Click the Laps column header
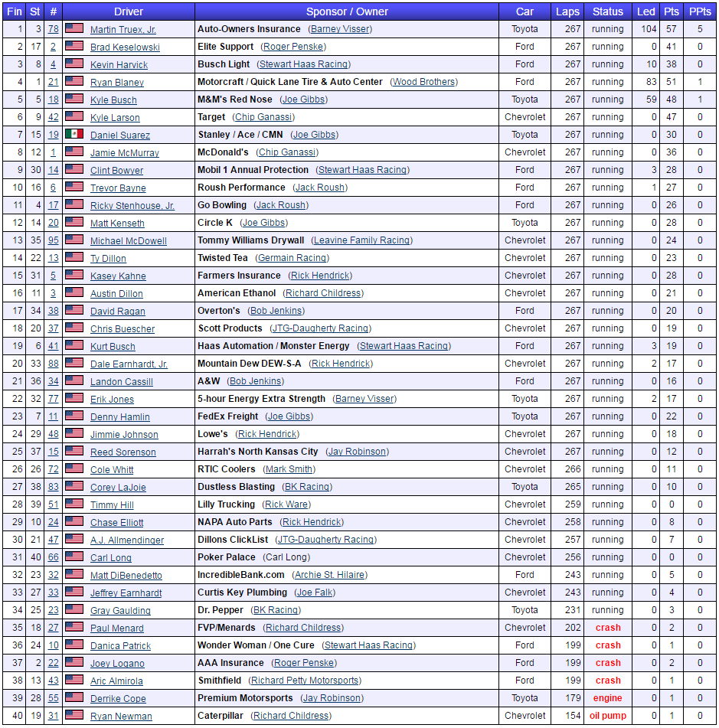This screenshot has width=719, height=728. click(567, 11)
